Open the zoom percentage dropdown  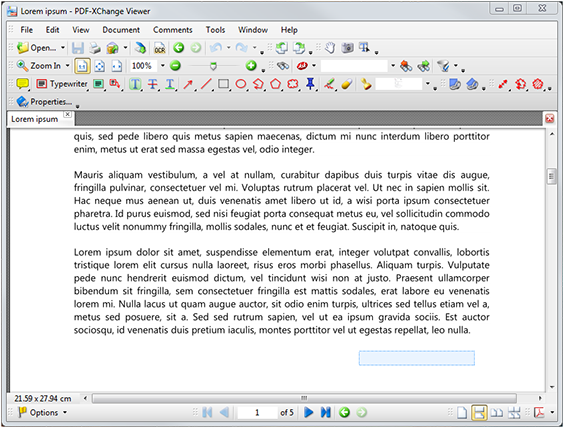click(163, 66)
